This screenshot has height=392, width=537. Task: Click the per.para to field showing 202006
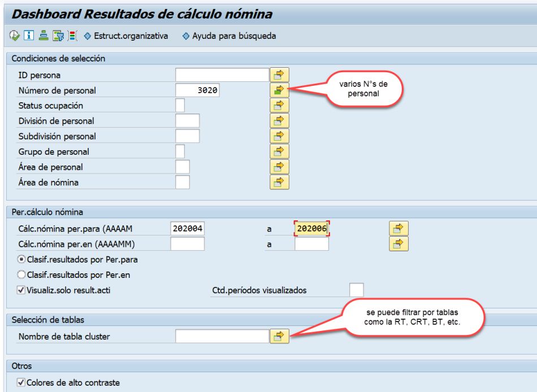point(311,228)
